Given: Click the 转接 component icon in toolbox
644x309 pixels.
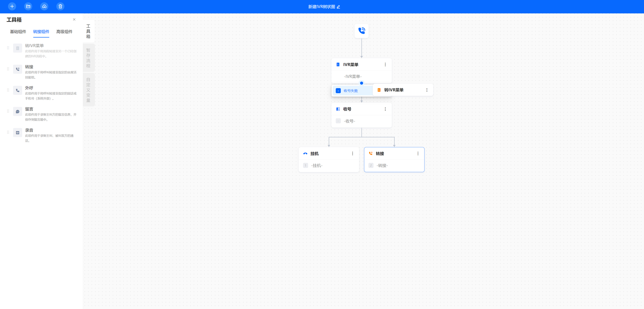Looking at the screenshot, I should click(x=17, y=69).
